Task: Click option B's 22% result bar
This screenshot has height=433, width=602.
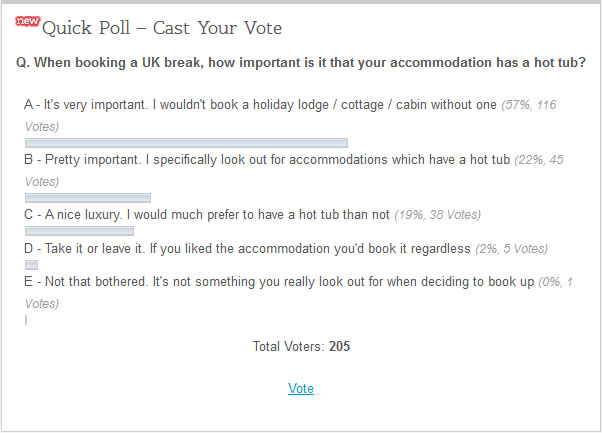Action: 88,198
